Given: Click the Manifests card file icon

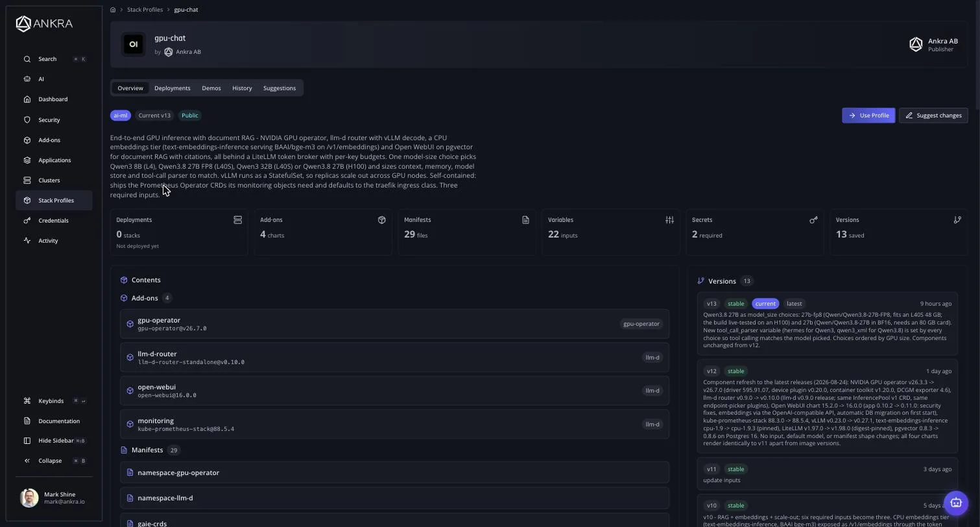Looking at the screenshot, I should (x=525, y=220).
